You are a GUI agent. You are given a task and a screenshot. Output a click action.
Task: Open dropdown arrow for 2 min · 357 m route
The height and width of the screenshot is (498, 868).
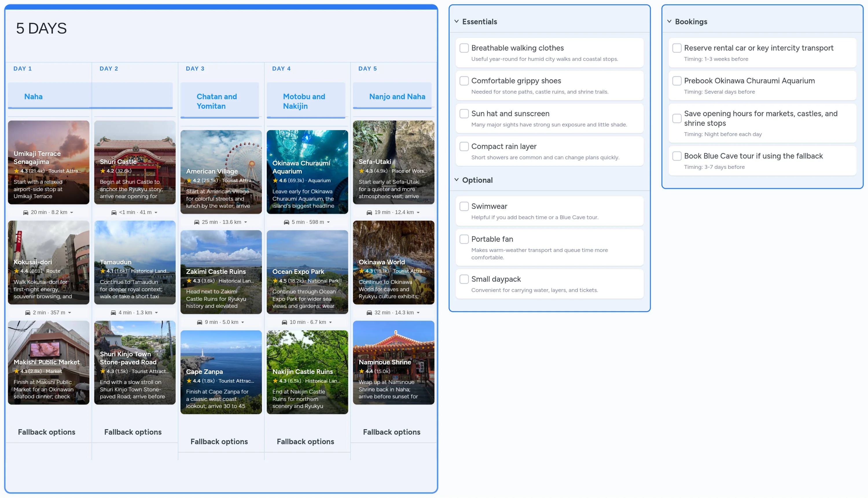pyautogui.click(x=70, y=313)
